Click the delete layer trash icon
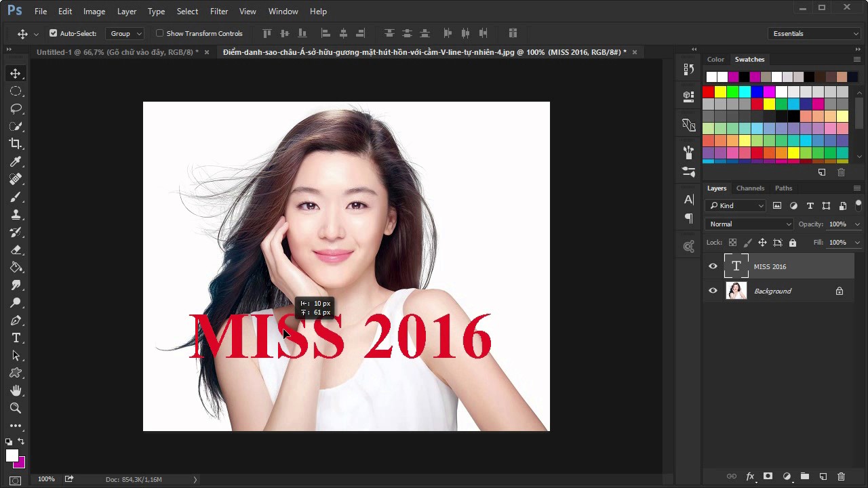 coord(841,476)
